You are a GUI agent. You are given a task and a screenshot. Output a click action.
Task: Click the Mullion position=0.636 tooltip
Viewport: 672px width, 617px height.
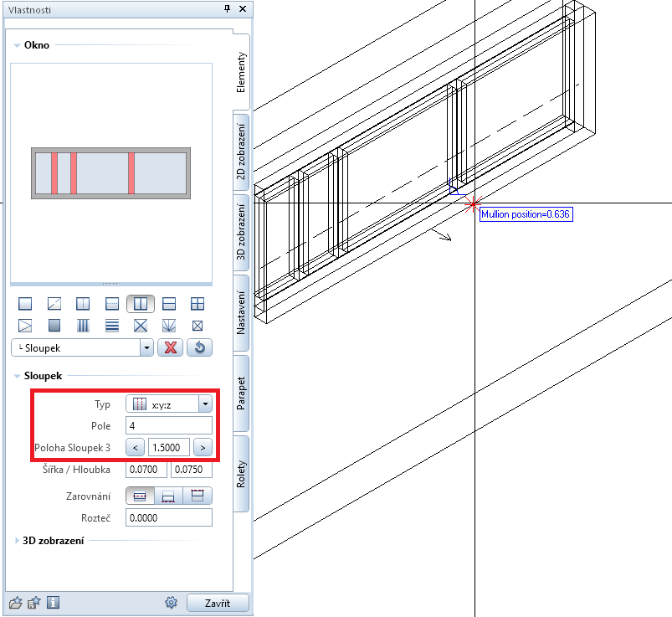pyautogui.click(x=526, y=214)
